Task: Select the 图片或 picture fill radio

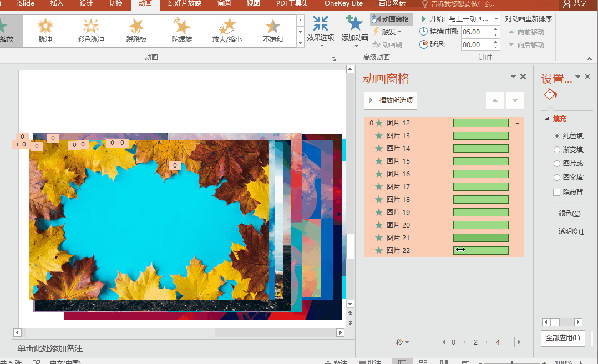Action: coord(557,164)
